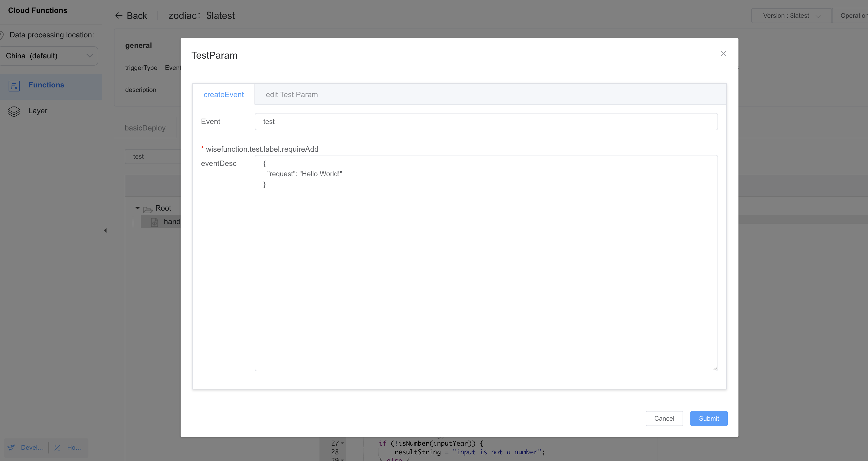Submit the test parameters
The height and width of the screenshot is (461, 868).
[709, 418]
